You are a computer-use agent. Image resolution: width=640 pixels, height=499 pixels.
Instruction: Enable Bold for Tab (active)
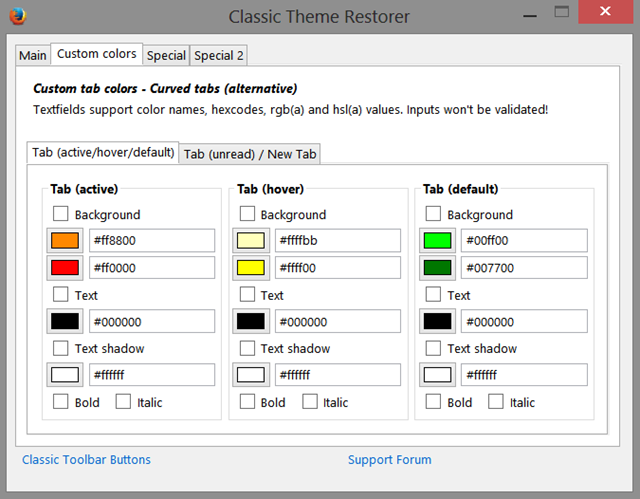61,402
